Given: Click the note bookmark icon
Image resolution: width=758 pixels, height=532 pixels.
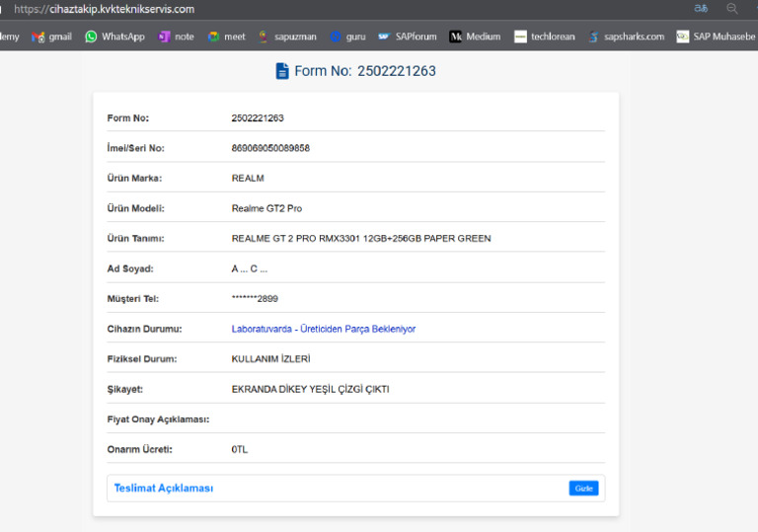Looking at the screenshot, I should 165,37.
